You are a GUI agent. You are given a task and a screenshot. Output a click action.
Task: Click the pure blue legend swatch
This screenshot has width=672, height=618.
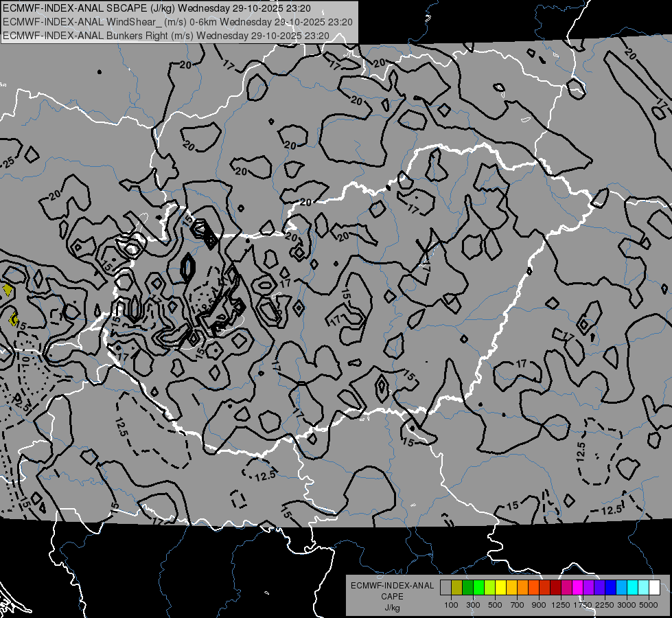pos(611,587)
